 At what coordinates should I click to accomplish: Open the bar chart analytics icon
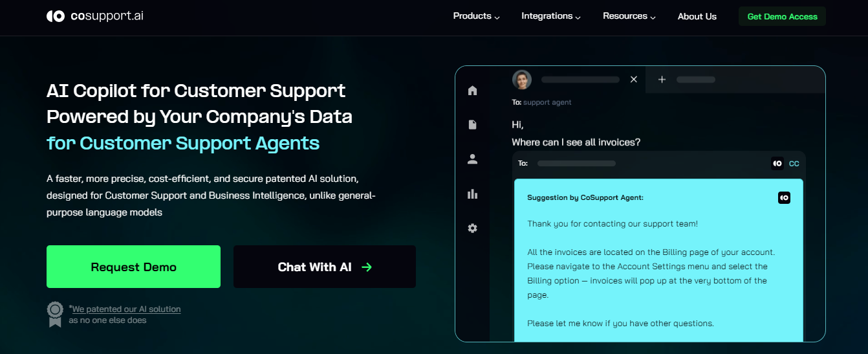[472, 194]
